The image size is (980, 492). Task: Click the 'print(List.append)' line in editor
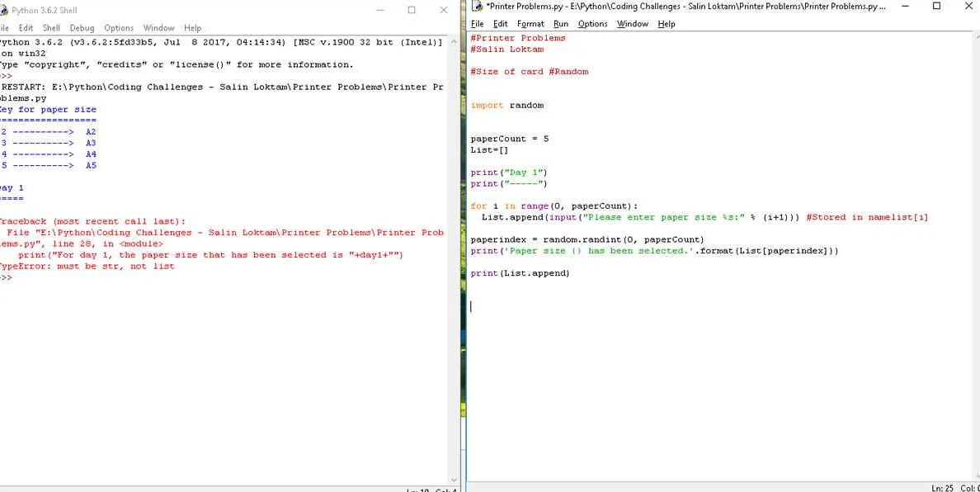(520, 273)
